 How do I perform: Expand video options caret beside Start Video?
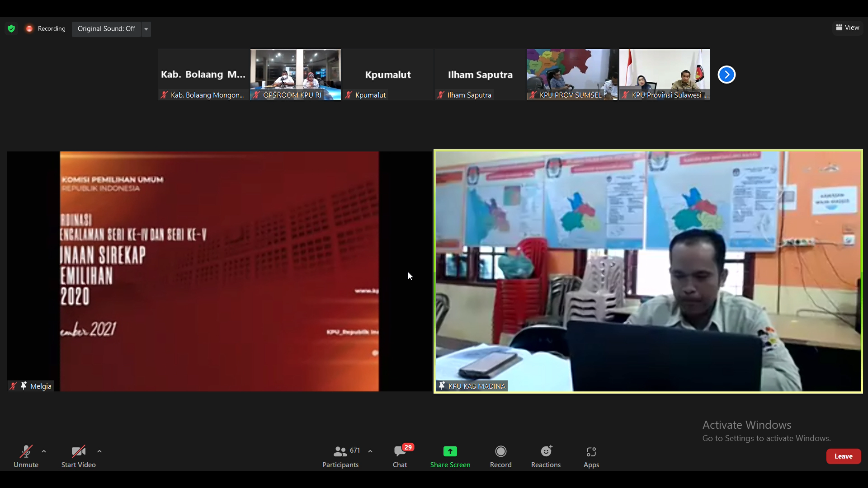(x=99, y=451)
